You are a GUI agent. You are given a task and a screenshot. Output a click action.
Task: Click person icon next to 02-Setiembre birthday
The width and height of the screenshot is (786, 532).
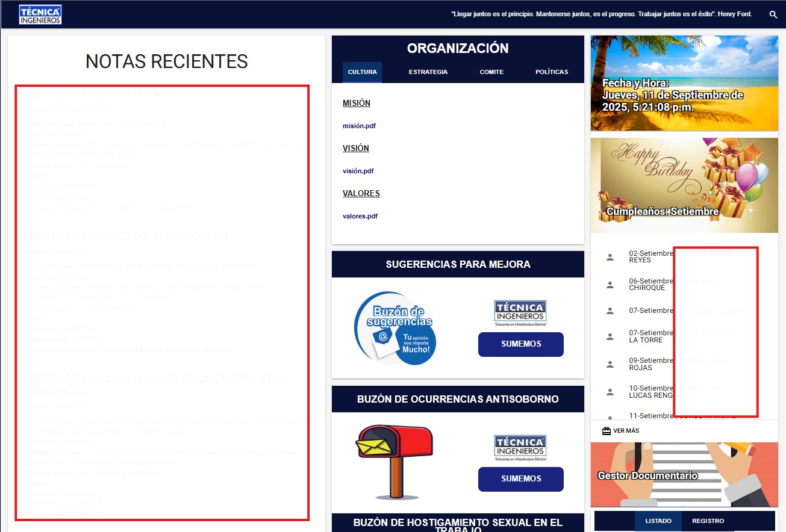coord(610,258)
